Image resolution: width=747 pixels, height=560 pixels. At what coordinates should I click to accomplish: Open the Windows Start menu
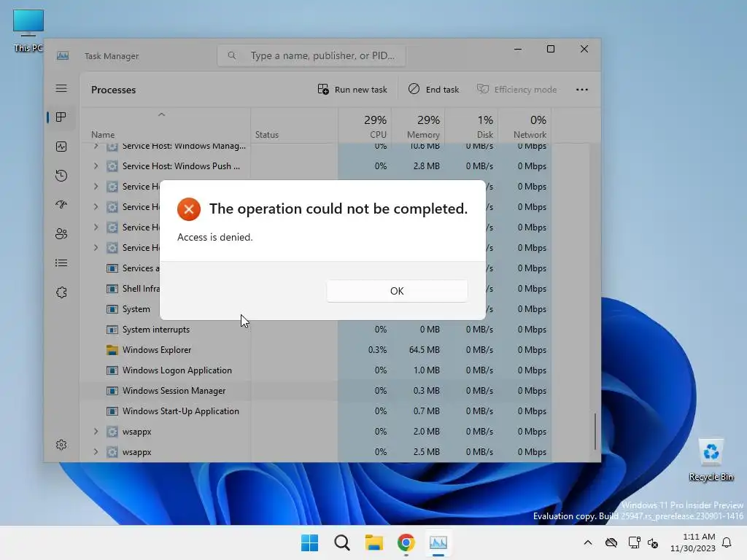pos(309,542)
